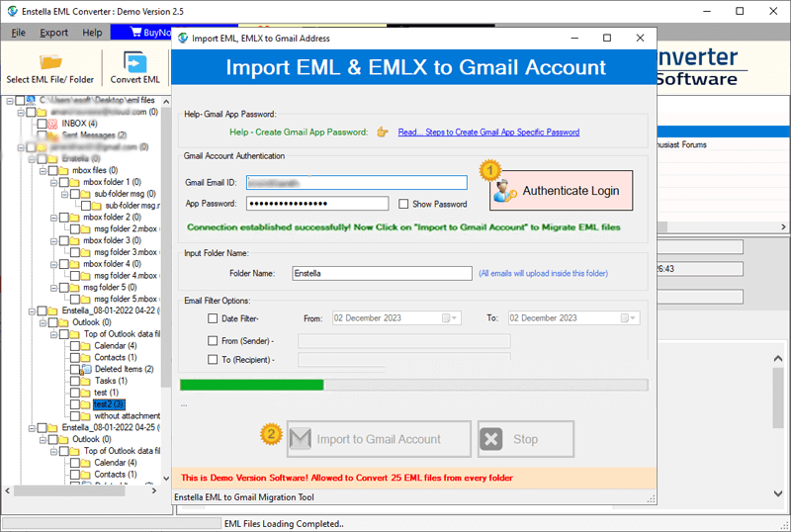
Task: Click the App Password field
Action: (317, 204)
